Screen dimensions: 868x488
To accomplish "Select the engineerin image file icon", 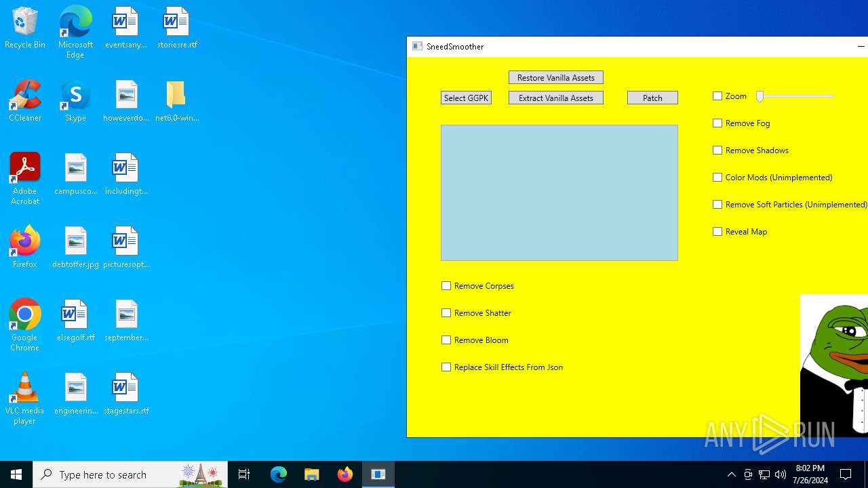I will pos(75,394).
